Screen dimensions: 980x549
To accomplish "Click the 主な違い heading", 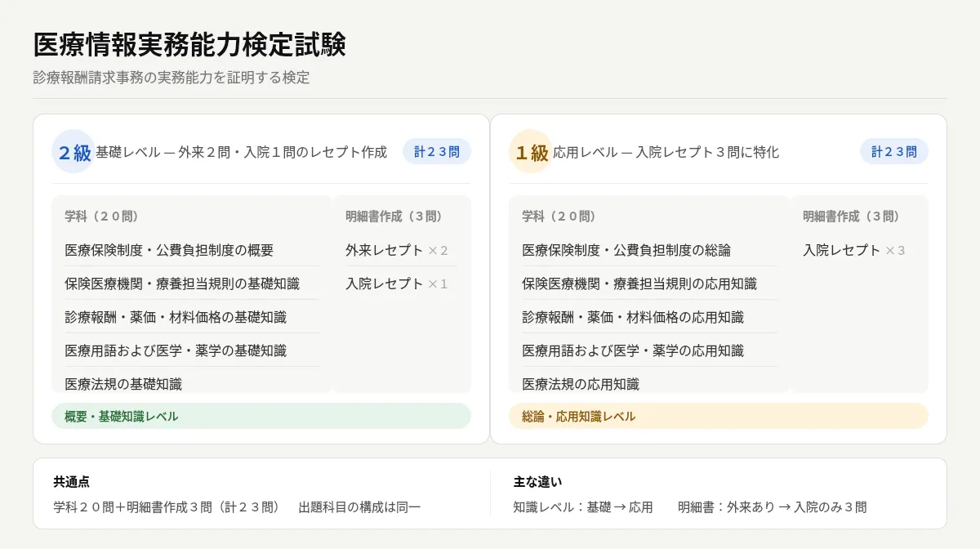I will point(538,482).
